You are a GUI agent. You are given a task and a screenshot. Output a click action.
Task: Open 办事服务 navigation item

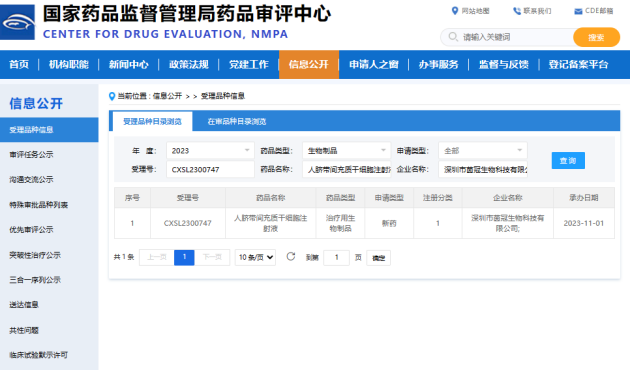pos(438,64)
